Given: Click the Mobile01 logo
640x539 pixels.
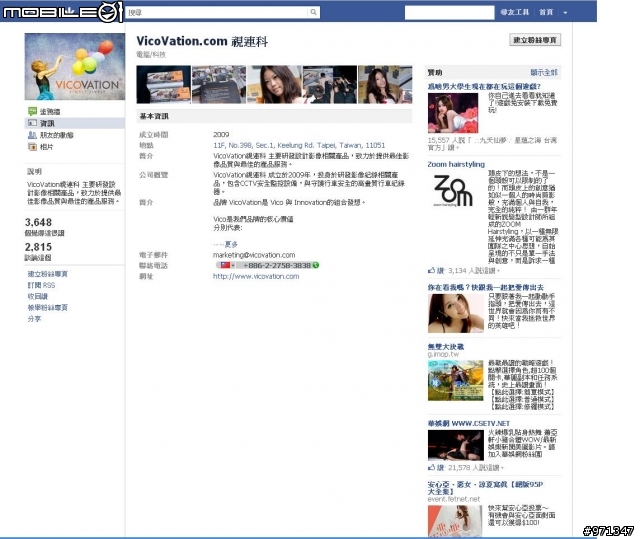Looking at the screenshot, I should [x=62, y=12].
